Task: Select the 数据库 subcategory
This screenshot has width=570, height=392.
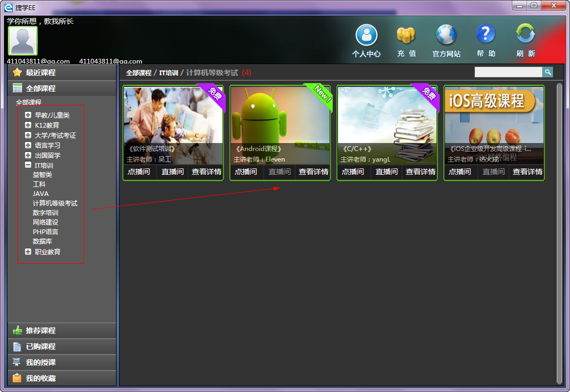Action: [x=42, y=241]
